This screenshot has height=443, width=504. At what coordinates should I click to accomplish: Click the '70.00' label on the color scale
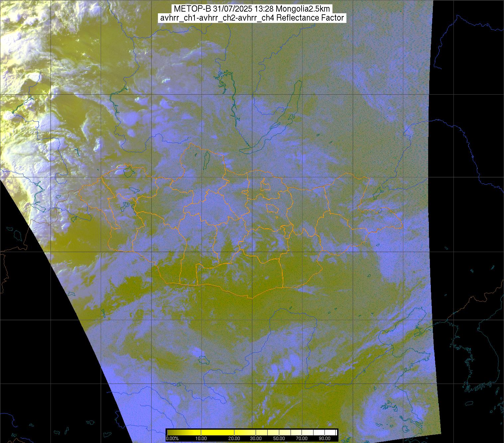coord(302,438)
